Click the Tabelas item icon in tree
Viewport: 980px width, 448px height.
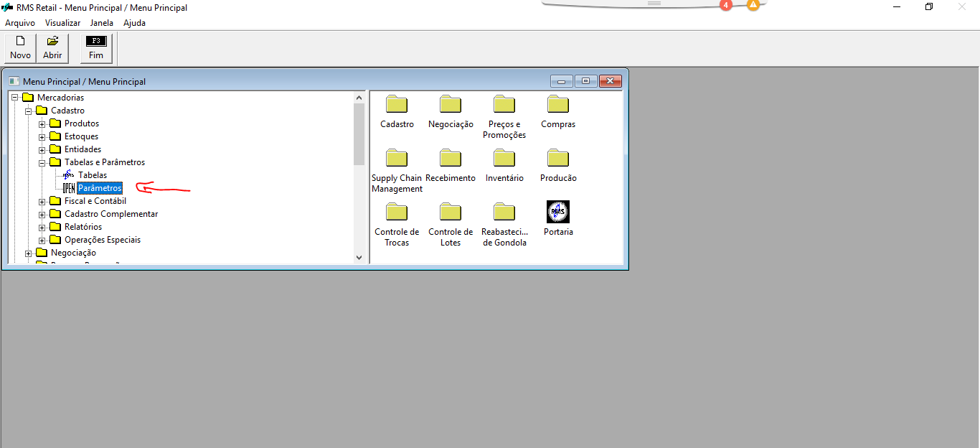[68, 175]
